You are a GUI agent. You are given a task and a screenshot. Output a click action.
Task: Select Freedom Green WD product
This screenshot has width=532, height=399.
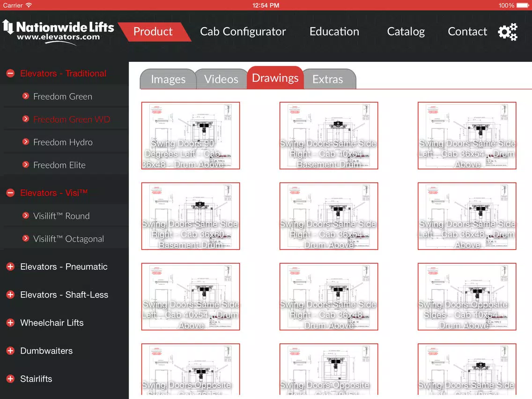tap(72, 119)
